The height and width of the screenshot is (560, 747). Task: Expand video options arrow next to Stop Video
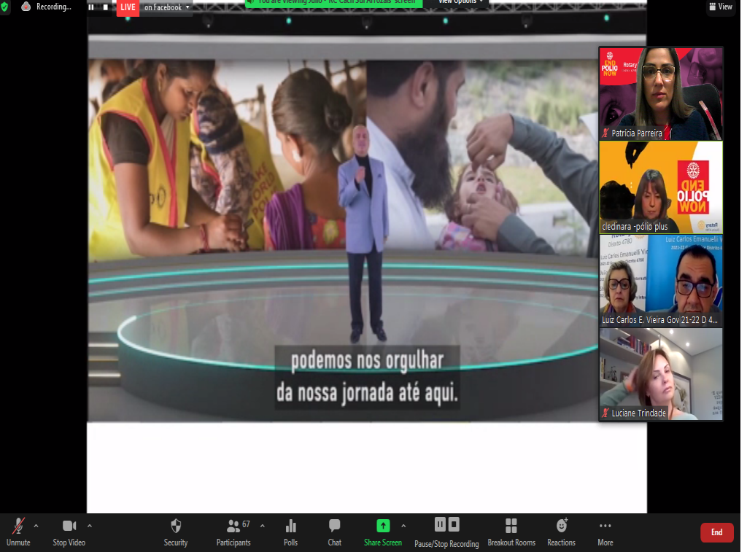coord(90,525)
